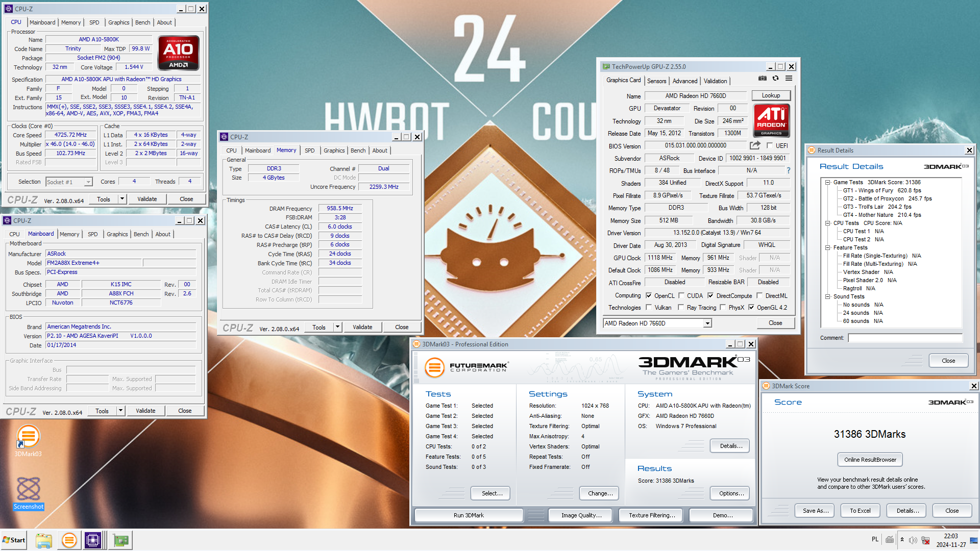Toggle the DirectML checkbox
This screenshot has width=980, height=551.
(759, 295)
